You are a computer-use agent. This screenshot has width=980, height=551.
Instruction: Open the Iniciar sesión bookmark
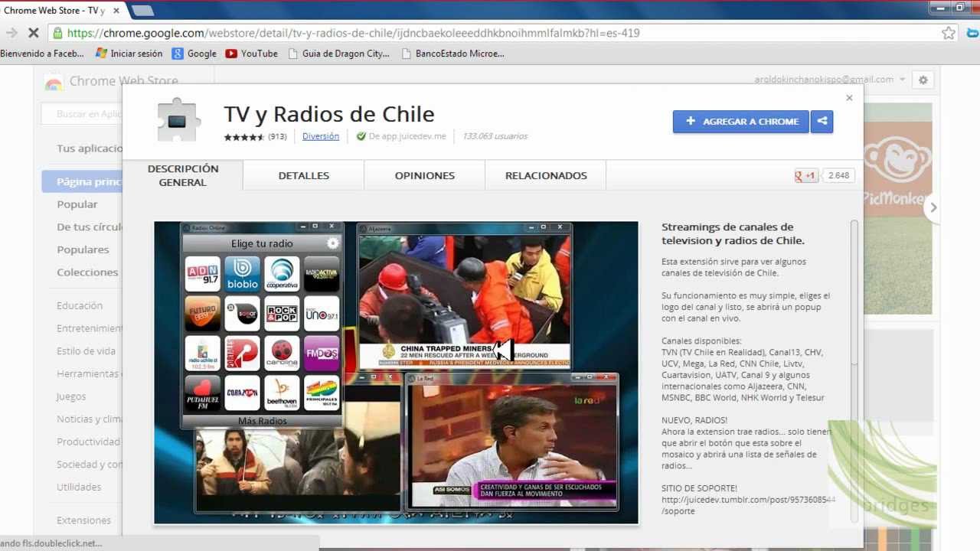pos(129,54)
